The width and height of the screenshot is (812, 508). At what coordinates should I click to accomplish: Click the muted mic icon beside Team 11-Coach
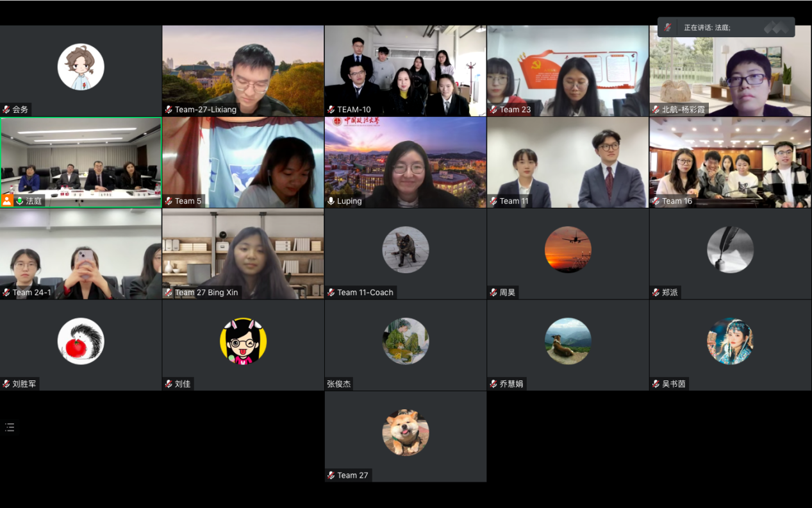click(x=331, y=292)
